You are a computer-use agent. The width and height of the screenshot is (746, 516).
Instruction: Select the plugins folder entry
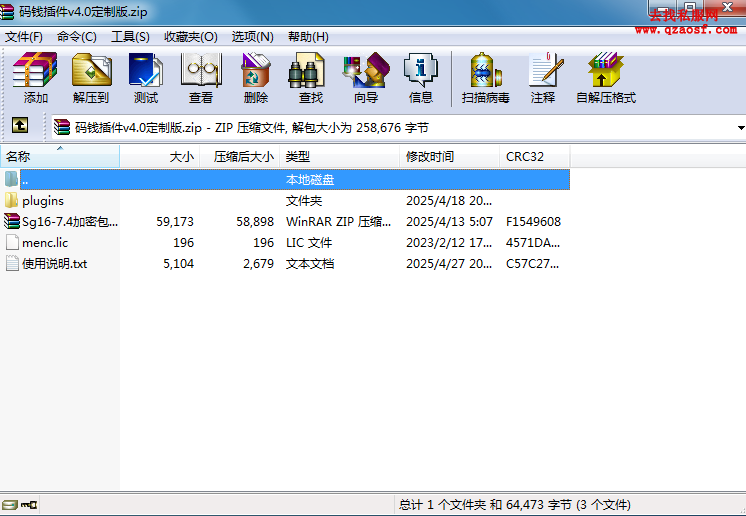point(42,201)
